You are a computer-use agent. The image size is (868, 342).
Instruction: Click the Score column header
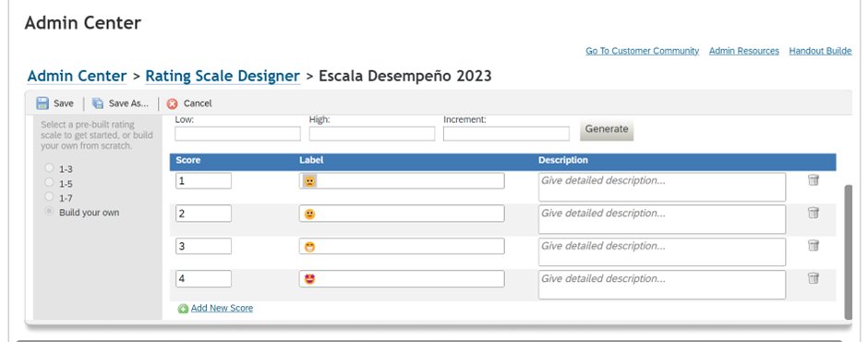coord(188,160)
